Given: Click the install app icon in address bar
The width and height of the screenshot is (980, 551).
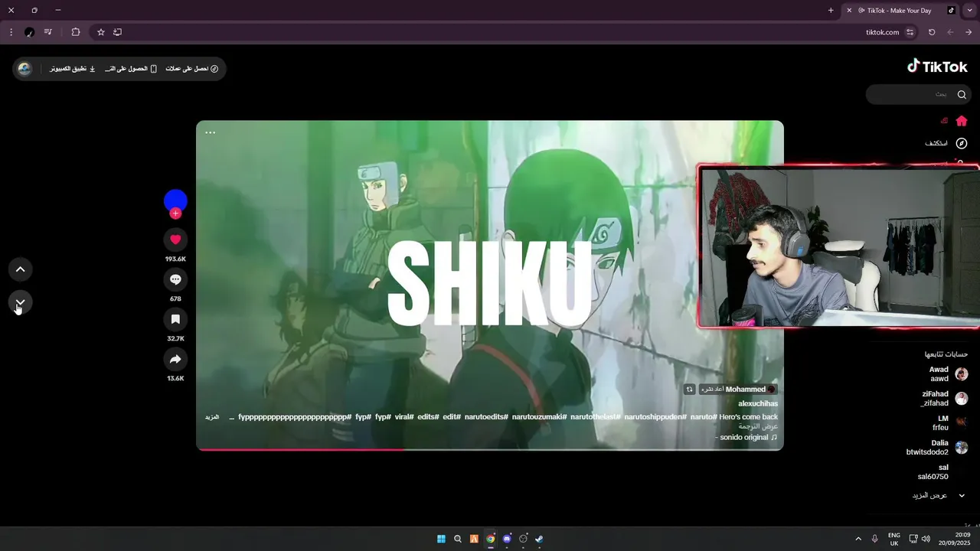Looking at the screenshot, I should pyautogui.click(x=117, y=32).
